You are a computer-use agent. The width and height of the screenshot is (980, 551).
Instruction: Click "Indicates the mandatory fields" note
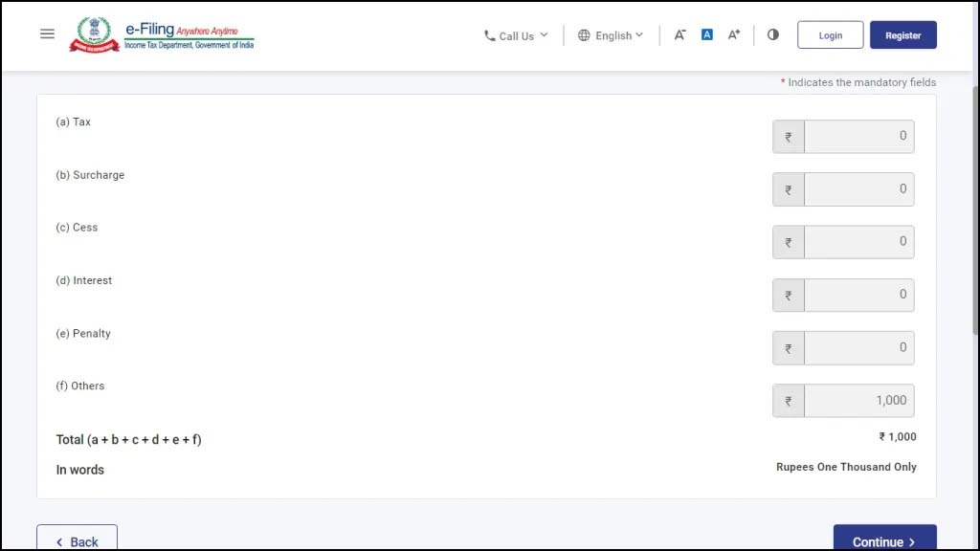point(862,82)
